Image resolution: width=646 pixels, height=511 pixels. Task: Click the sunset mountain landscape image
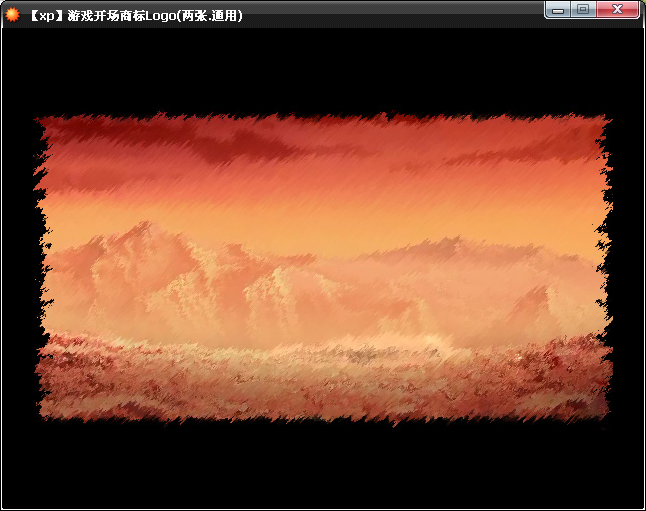(323, 269)
